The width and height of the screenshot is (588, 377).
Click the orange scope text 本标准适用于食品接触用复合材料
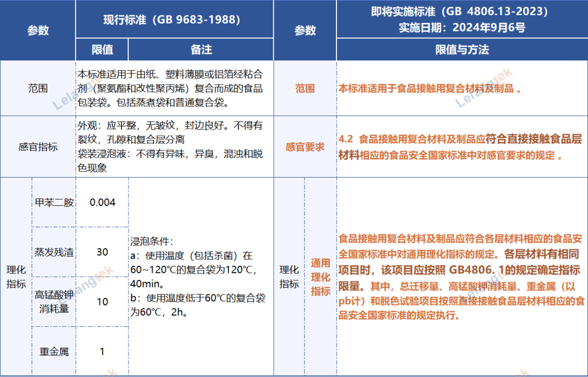[x=430, y=88]
